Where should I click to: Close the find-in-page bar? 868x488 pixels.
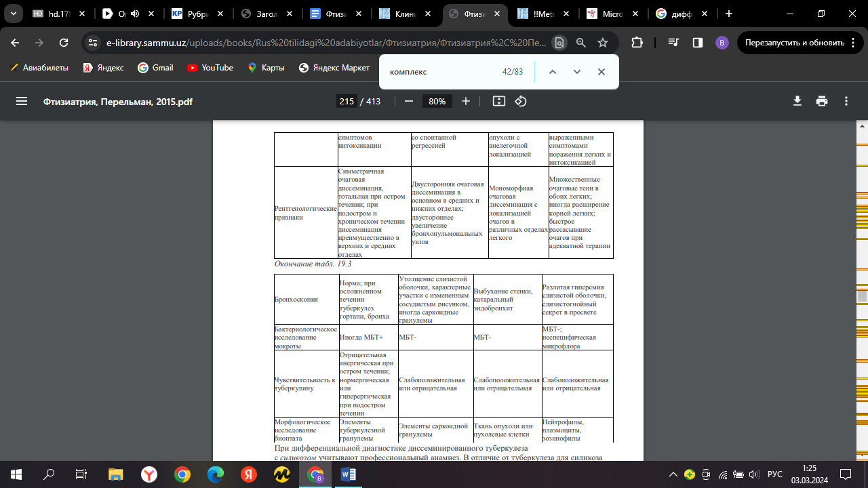click(601, 72)
